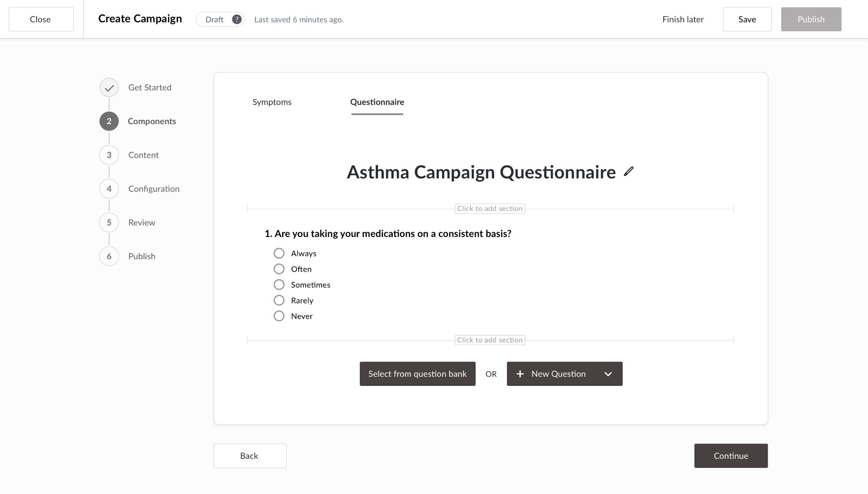Viewport: 868px width, 494px height.
Task: Jump to step 4 Configuration circle
Action: click(x=109, y=189)
